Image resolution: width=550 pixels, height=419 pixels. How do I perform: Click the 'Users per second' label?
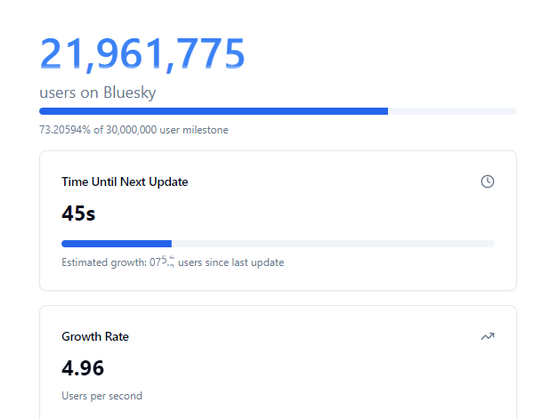102,396
